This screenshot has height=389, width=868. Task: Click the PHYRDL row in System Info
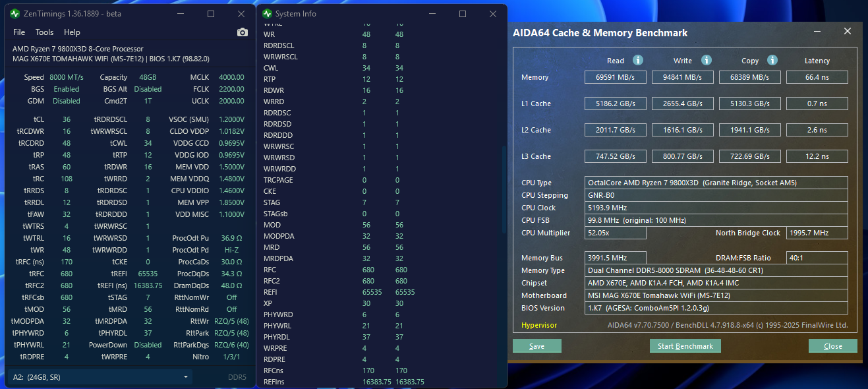coord(379,337)
